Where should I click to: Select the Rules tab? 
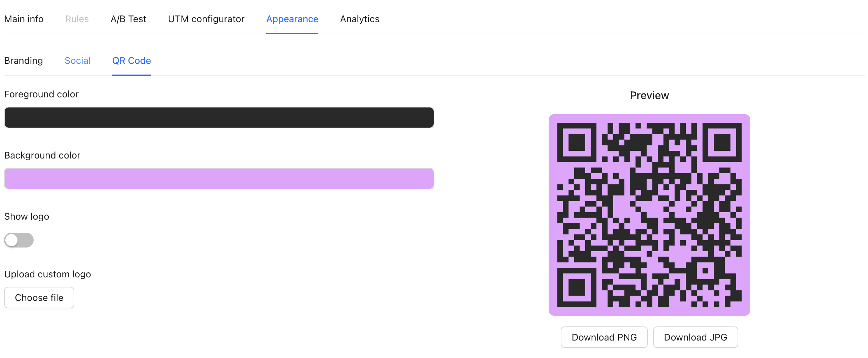77,19
